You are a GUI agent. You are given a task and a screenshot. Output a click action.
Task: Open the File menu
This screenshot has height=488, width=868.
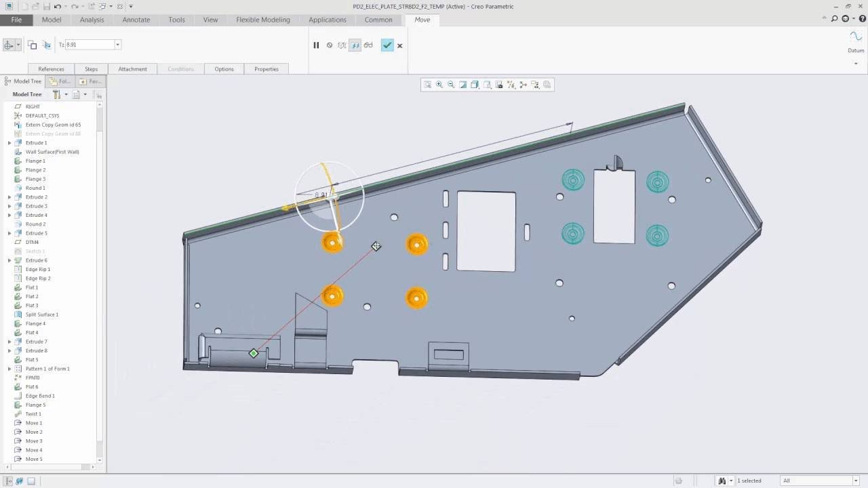(16, 20)
